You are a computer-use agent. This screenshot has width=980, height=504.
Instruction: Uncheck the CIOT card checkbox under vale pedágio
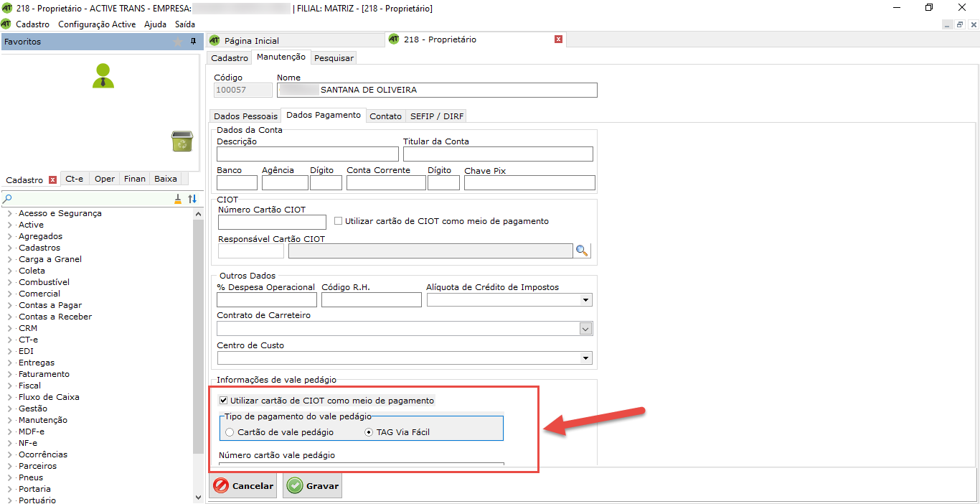[224, 401]
